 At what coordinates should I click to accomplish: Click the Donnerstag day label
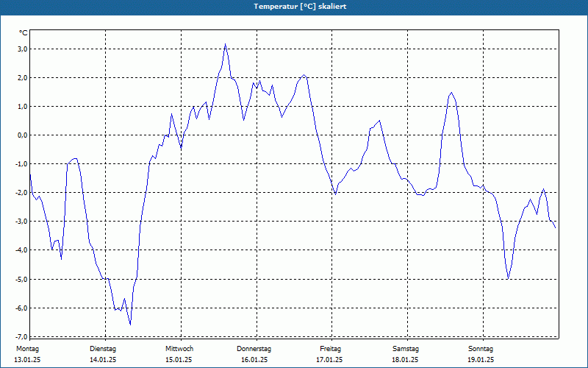point(254,349)
